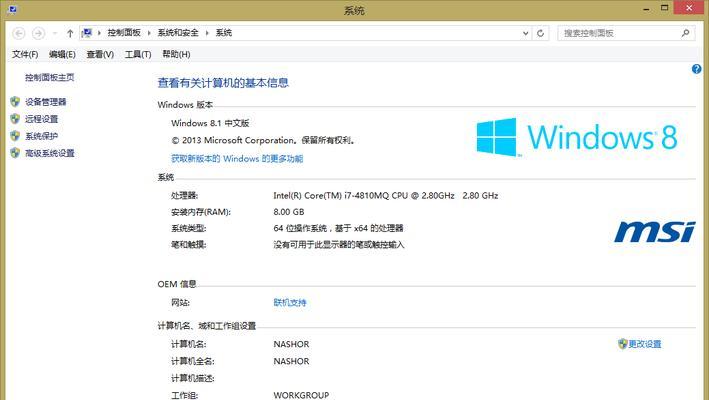Viewport: 709px width, 400px height.
Task: Open the 编辑(E) menu
Action: click(62, 54)
